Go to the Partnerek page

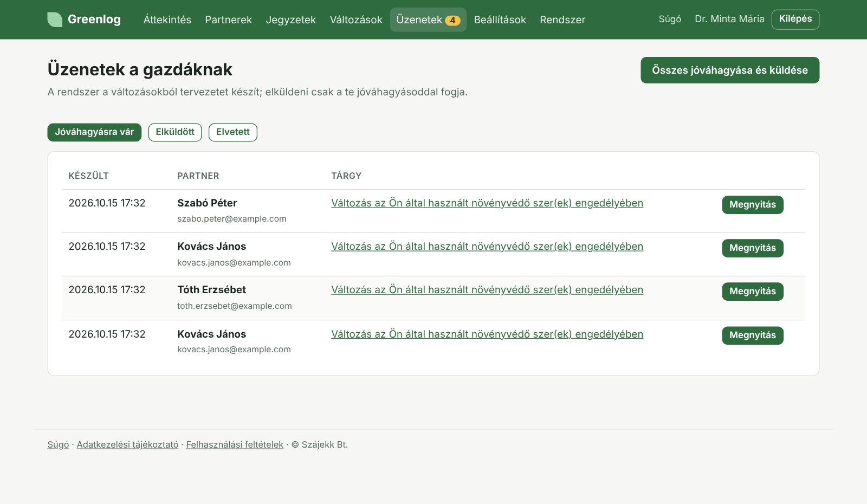228,20
